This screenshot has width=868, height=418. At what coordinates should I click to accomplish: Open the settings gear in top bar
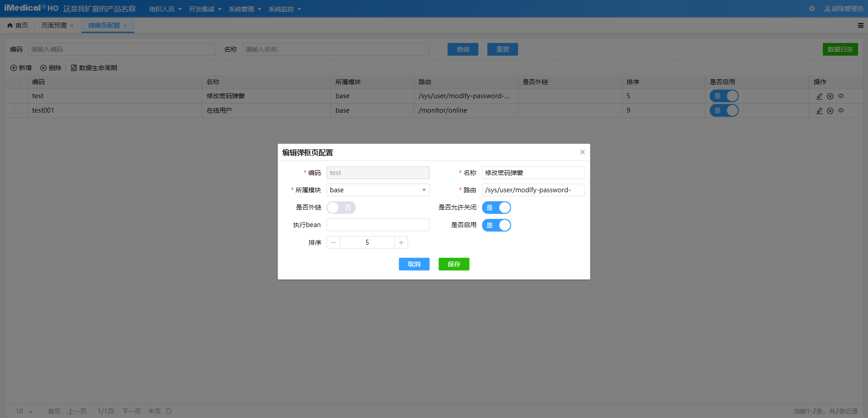(812, 9)
